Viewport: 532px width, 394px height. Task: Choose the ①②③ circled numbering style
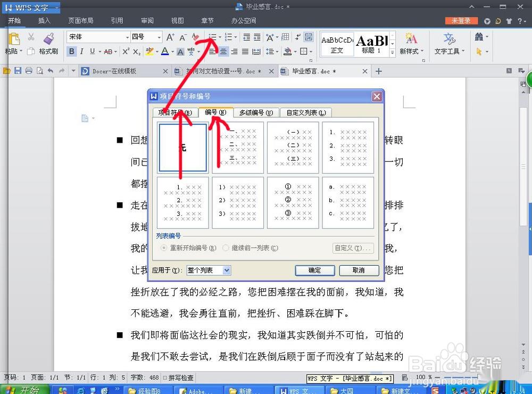(293, 203)
